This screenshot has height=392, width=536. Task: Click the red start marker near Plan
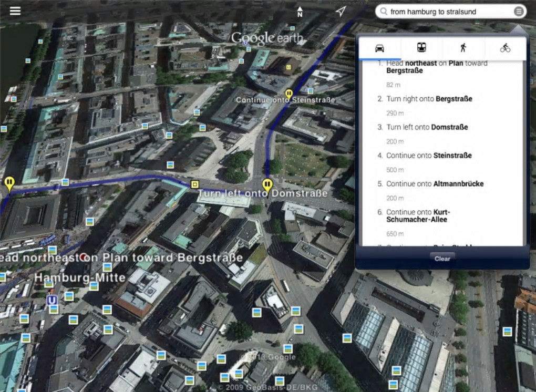83,257
